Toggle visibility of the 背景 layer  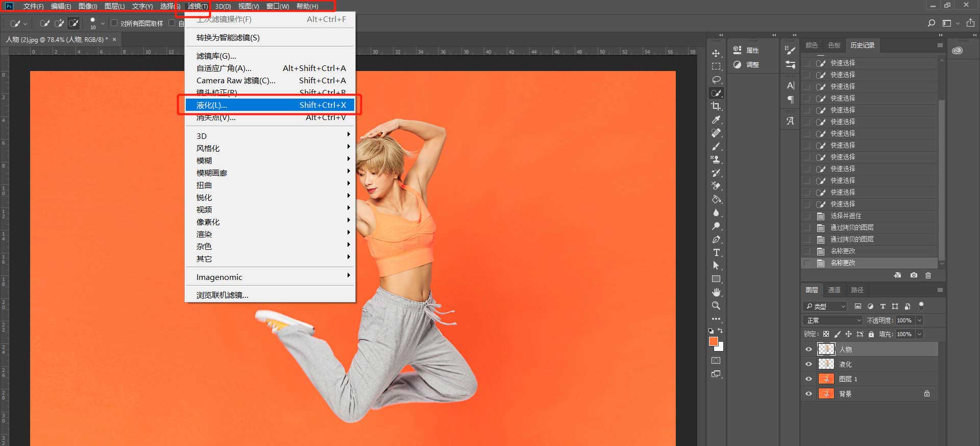point(808,394)
